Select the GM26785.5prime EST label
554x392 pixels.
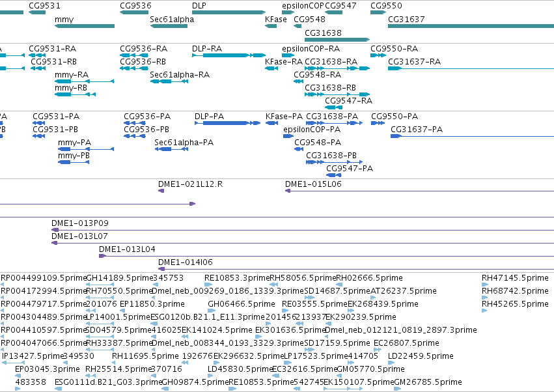428,382
